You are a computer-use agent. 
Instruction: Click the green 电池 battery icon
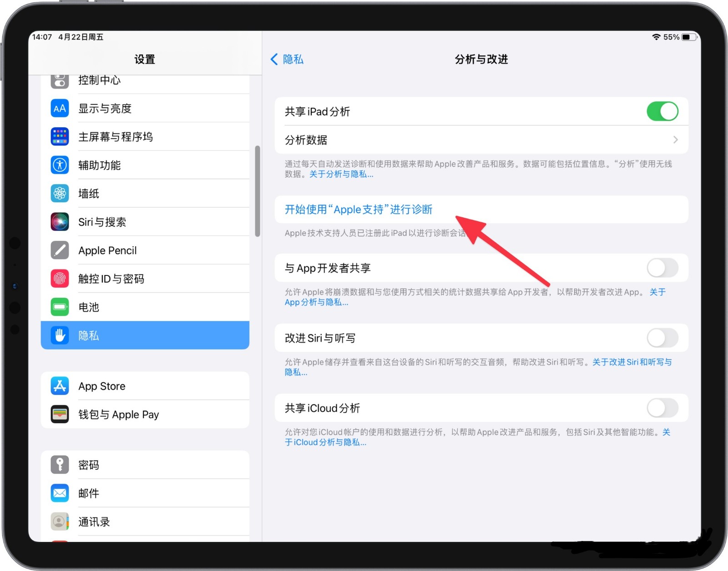point(60,307)
